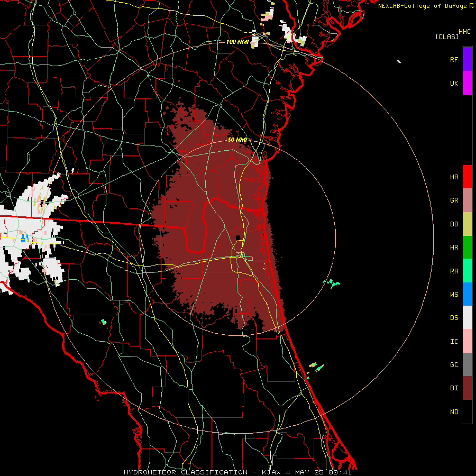
Task: Click the [CLAS] units label
Action: [447, 36]
